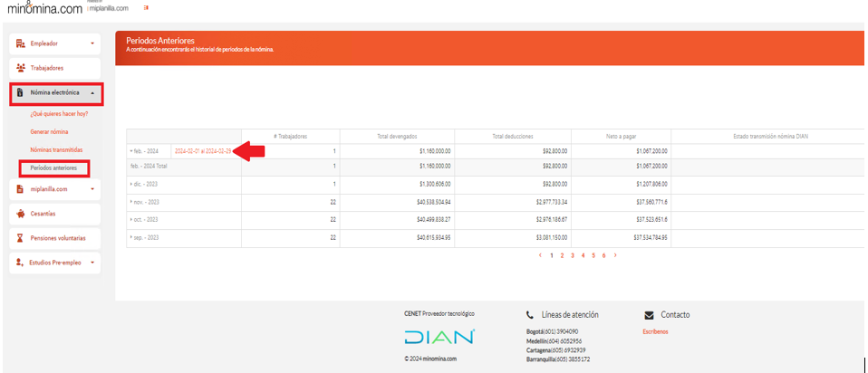This screenshot has height=373, width=868.
Task: Select Generar nómina submenu item
Action: pos(50,131)
